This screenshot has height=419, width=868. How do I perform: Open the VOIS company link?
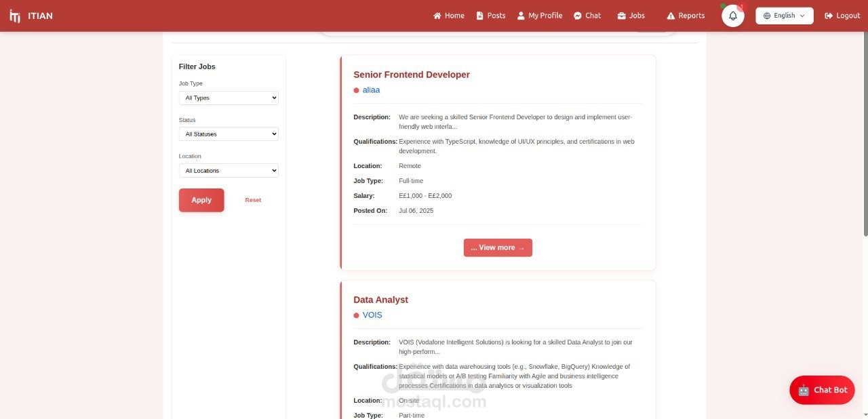point(372,315)
